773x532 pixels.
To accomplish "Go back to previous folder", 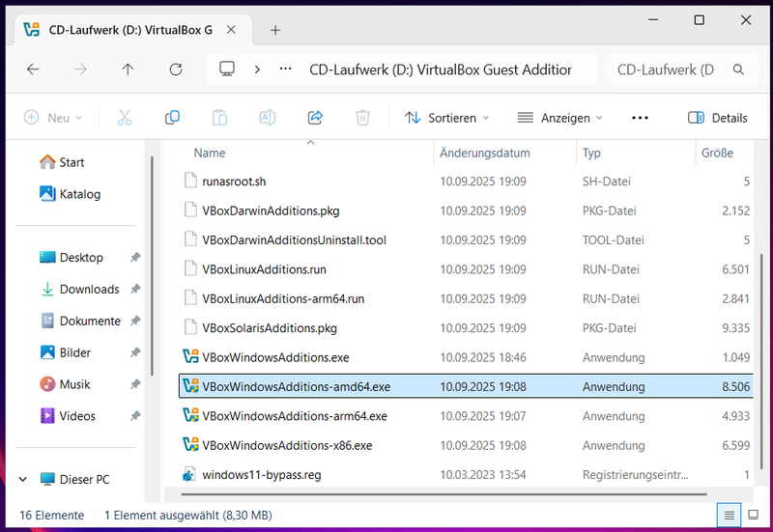I will click(33, 70).
